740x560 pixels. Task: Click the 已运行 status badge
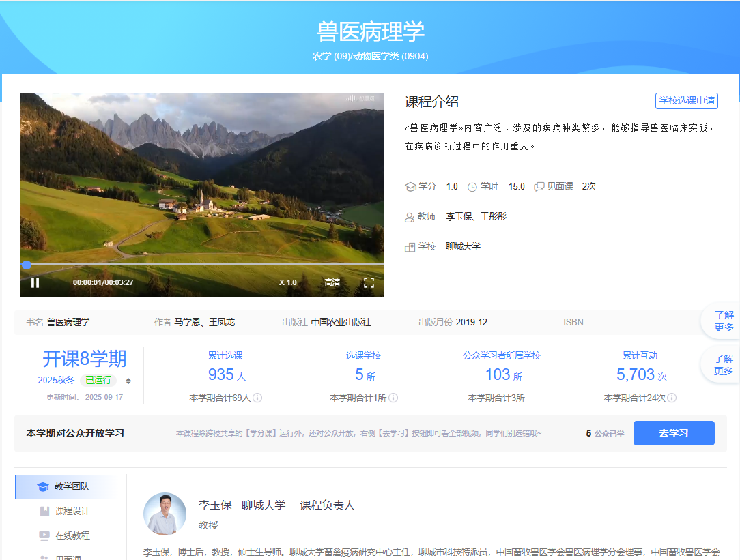(x=98, y=381)
